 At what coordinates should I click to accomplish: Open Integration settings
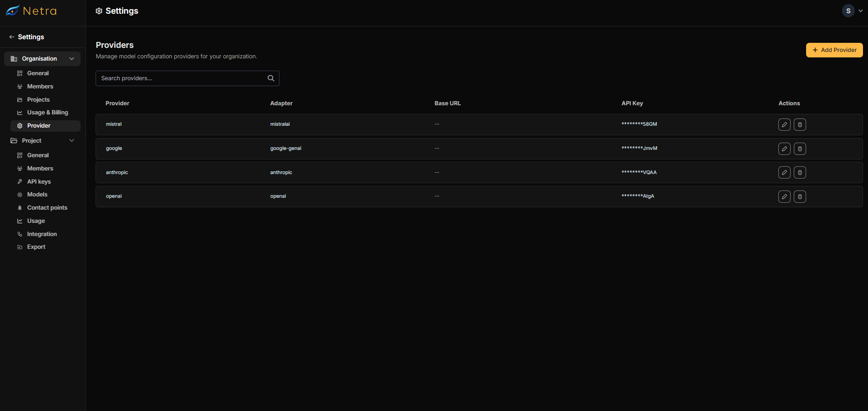42,234
